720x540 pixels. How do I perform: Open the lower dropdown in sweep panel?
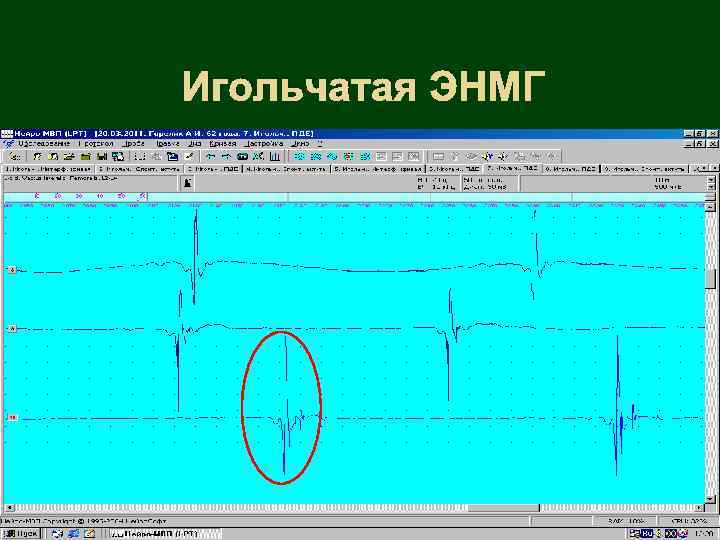click(x=711, y=187)
